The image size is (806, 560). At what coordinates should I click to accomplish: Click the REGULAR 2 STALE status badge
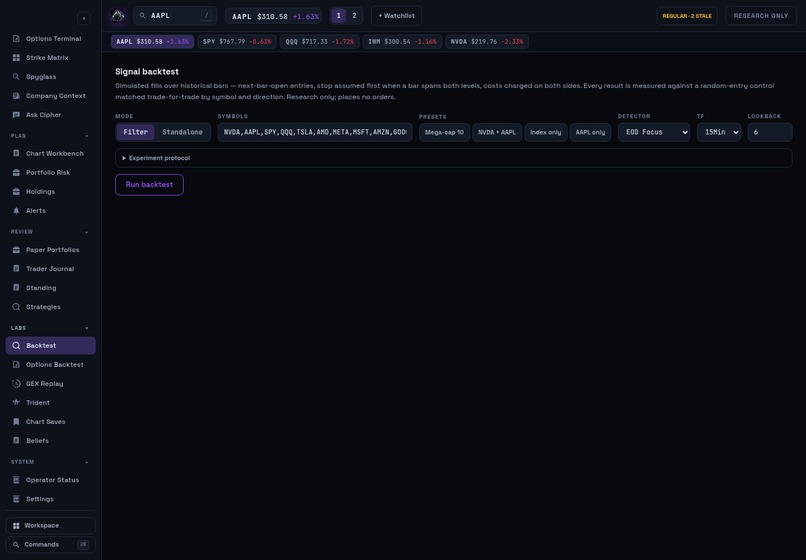687,16
